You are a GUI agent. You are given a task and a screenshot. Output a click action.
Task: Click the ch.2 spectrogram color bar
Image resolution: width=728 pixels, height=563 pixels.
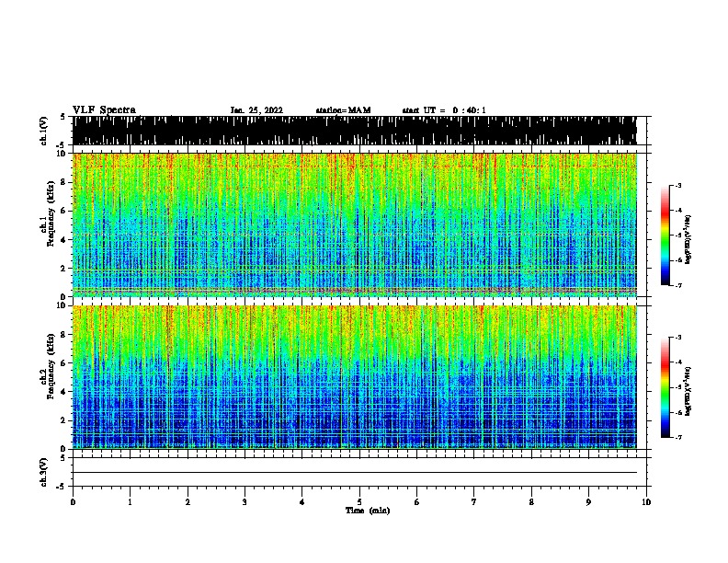665,387
